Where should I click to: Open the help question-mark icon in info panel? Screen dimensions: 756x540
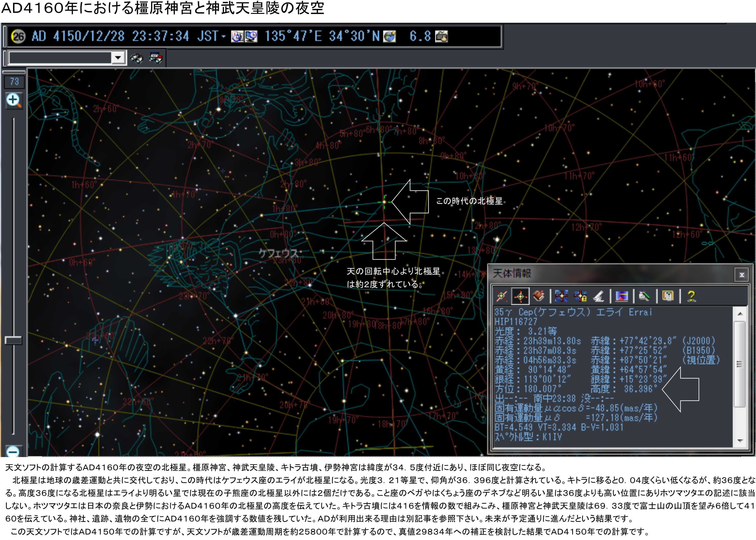tap(691, 296)
